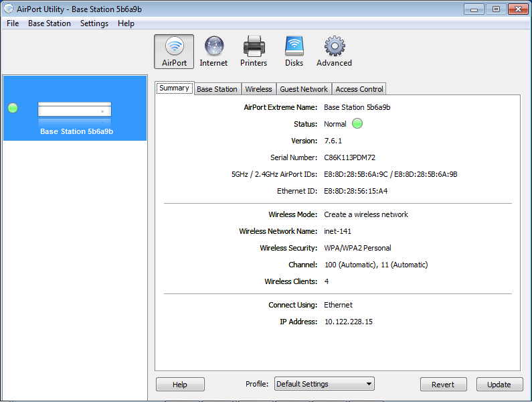Switch to the Guest Network tab
Viewport: 532px width, 402px height.
[304, 89]
